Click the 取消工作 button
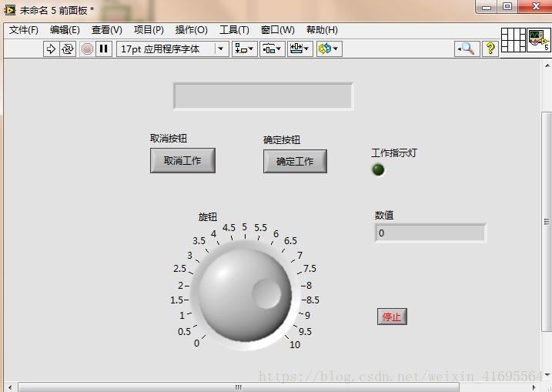Viewport: 552px width, 392px height. click(x=182, y=161)
